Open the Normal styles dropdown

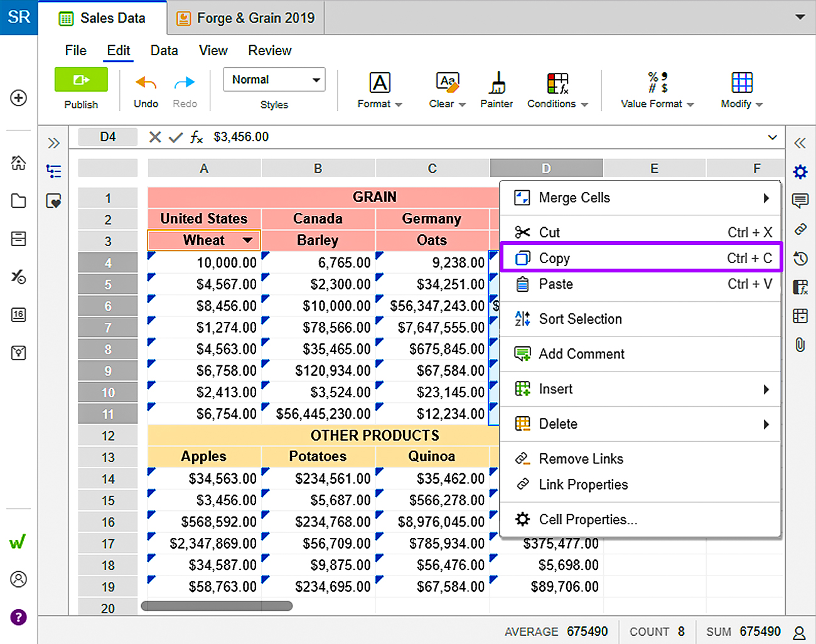pos(274,80)
